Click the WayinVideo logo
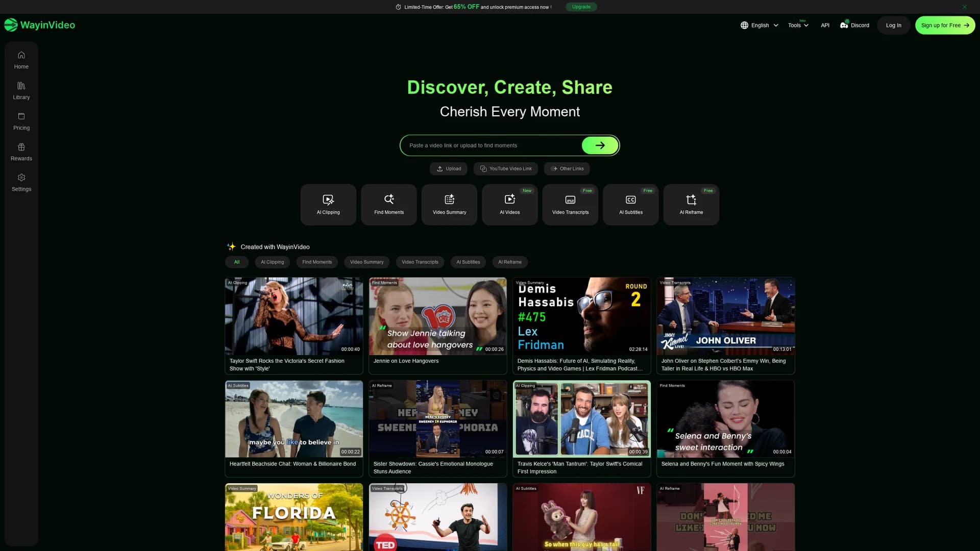The image size is (980, 551). (40, 25)
